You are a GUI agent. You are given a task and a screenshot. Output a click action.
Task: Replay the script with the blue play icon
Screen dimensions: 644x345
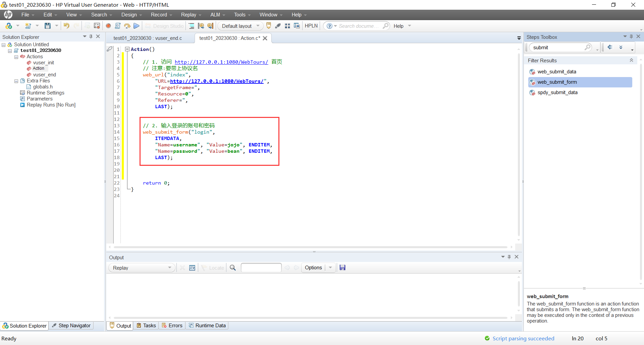137,26
